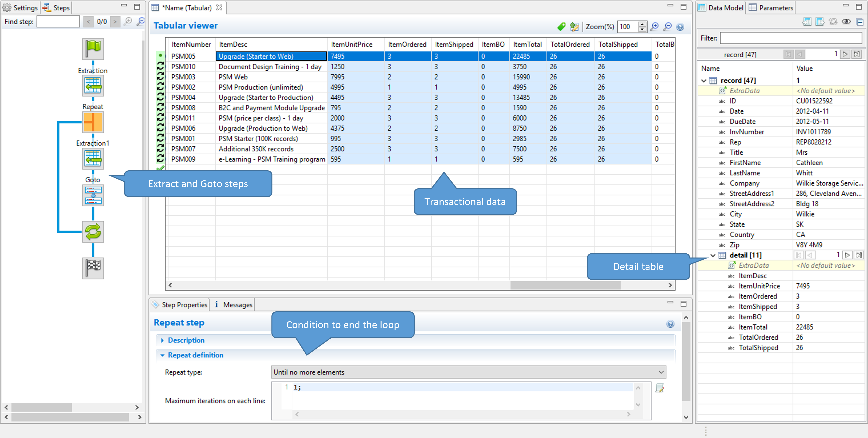Screen dimensions: 868x438
Task: Decrease the Zoom(%) stepper value
Action: tap(642, 30)
